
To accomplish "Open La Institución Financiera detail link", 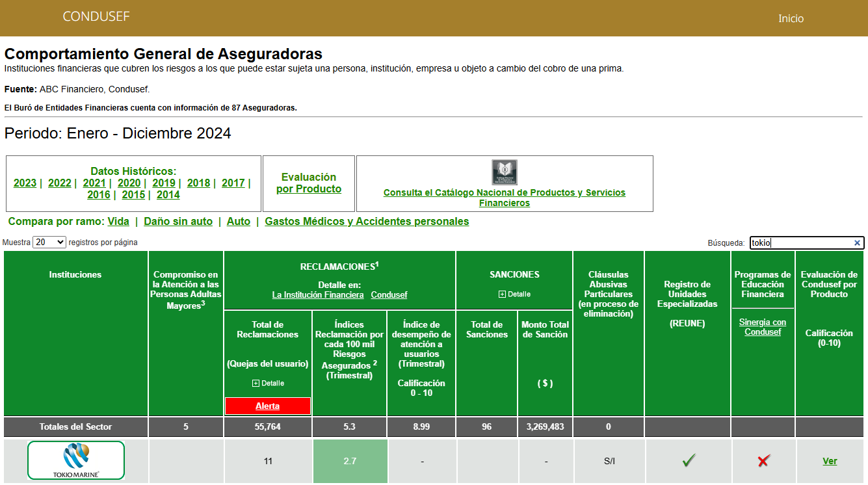I will [x=318, y=295].
